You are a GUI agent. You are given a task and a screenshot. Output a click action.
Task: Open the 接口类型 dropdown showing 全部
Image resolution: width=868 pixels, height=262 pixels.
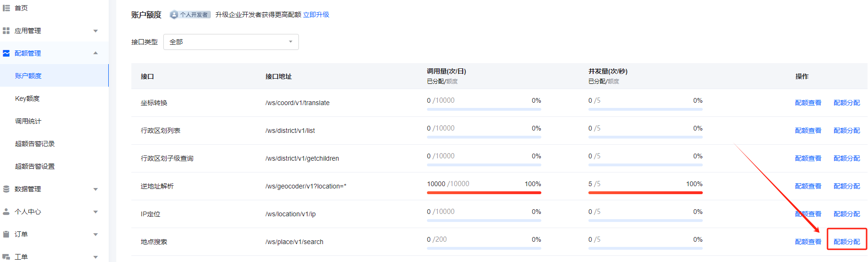pyautogui.click(x=231, y=42)
